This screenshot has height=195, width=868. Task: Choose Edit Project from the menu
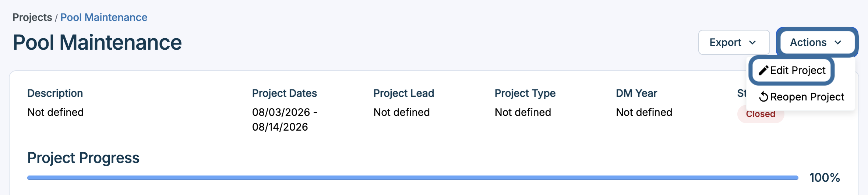[792, 70]
